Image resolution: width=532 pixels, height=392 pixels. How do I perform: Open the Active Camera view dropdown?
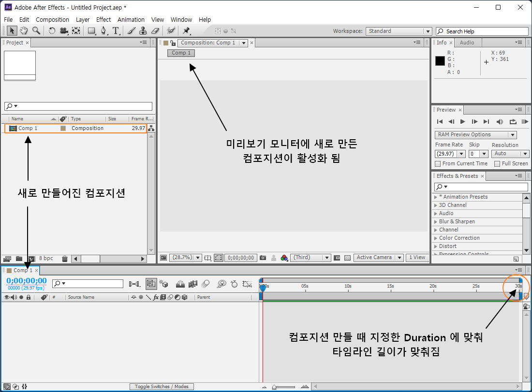pyautogui.click(x=378, y=258)
